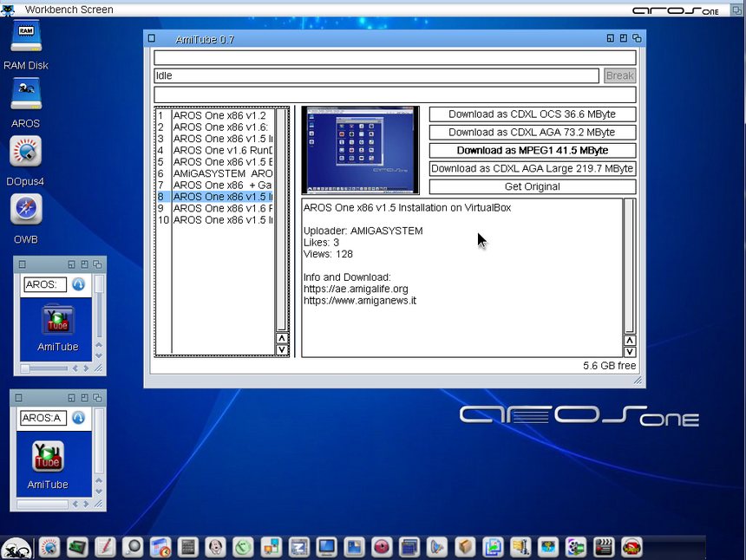Screen dimensions: 746x560
Task: Open the AROS system disk icon
Action: 25,94
